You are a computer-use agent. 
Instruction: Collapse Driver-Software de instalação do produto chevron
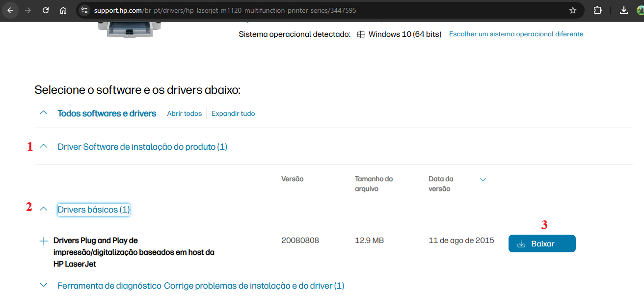coord(43,146)
